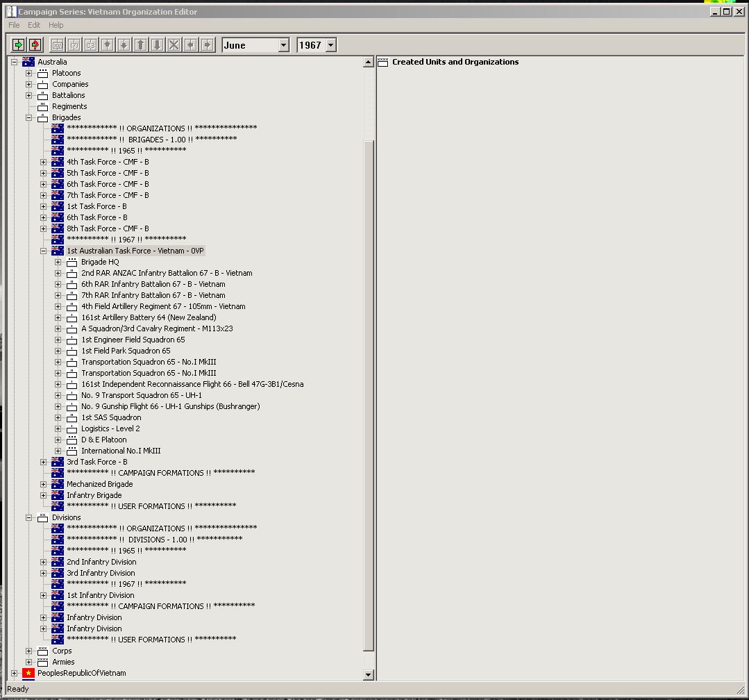Expand the Battalions node

pyautogui.click(x=28, y=95)
